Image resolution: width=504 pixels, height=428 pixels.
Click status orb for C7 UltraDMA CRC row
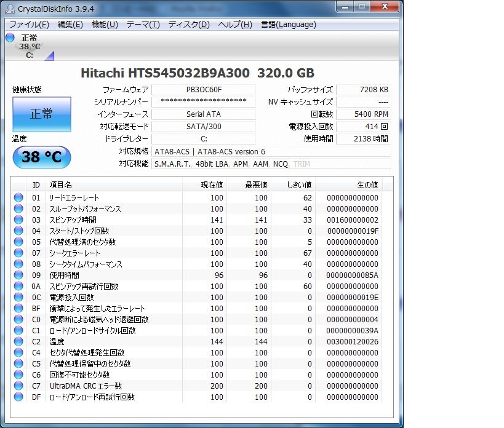pyautogui.click(x=18, y=386)
